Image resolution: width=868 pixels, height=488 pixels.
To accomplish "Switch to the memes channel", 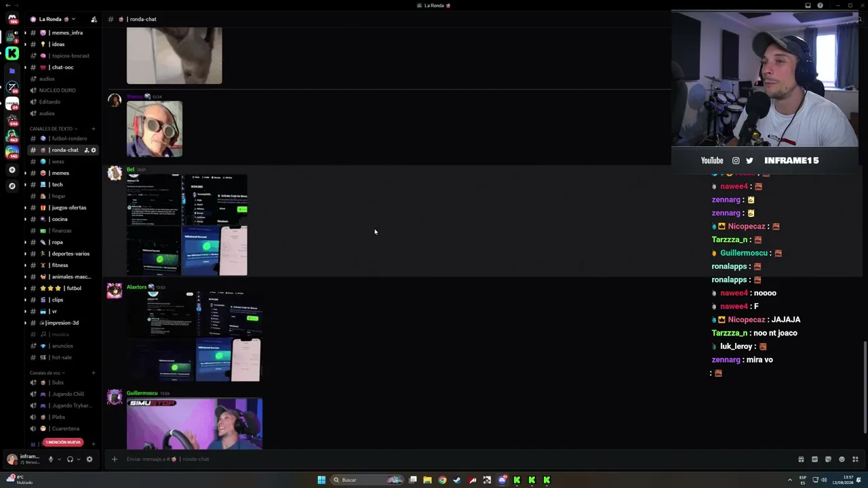I will tap(63, 173).
